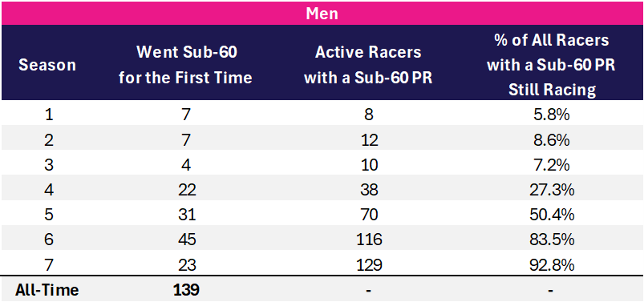The width and height of the screenshot is (644, 302).
Task: Select the bold All-Time total 139
Action: tap(185, 290)
